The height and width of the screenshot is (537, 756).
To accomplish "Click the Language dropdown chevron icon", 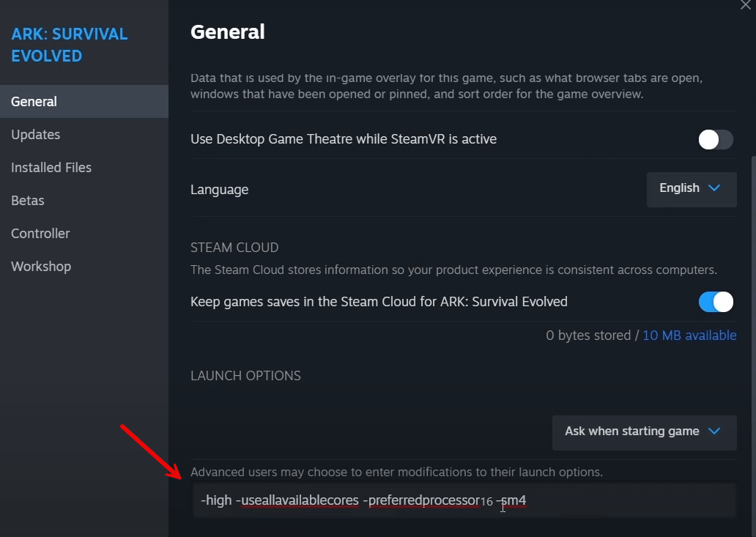I will (714, 188).
